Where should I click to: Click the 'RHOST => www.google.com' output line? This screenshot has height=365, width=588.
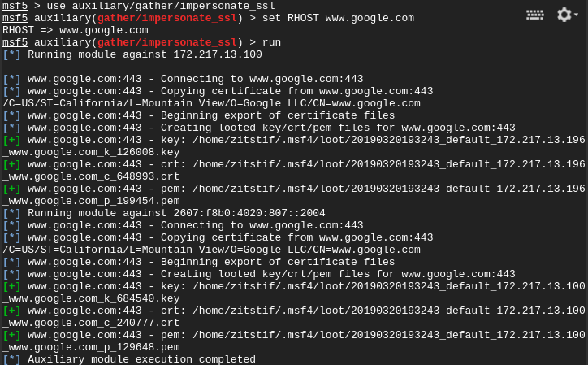(75, 30)
